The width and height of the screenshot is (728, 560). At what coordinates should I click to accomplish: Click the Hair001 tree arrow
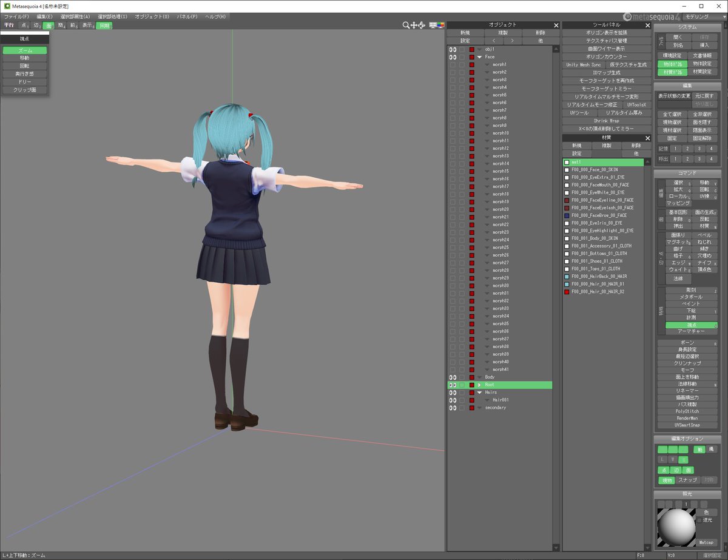487,400
